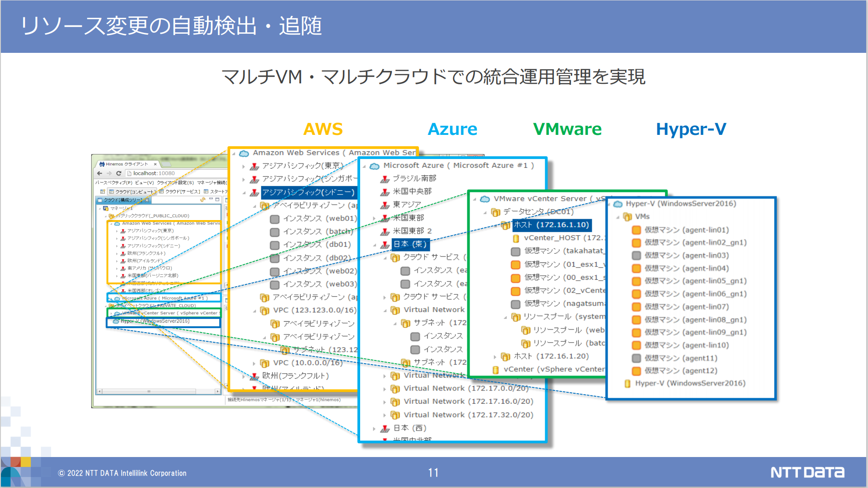Select the highlighted アジアパシフィック(シドニー) row
Screen dimensions: 868x488
[308, 192]
